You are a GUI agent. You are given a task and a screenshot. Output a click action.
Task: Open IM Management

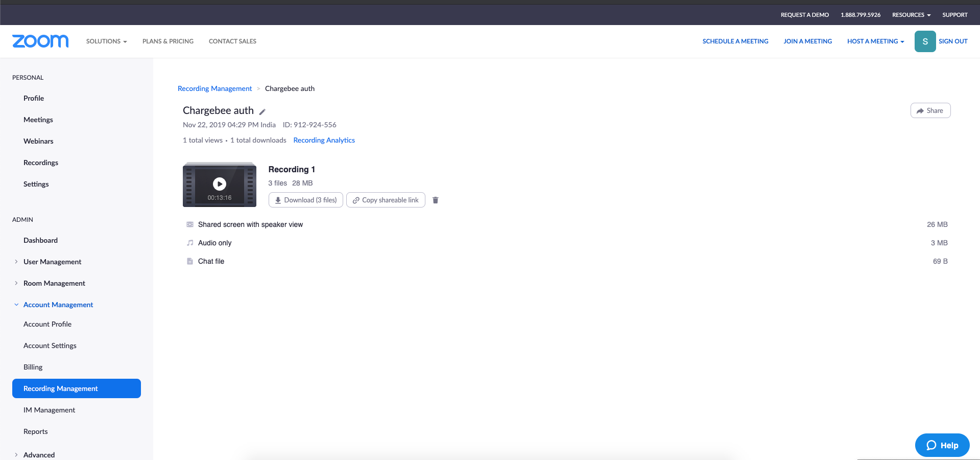click(x=49, y=410)
